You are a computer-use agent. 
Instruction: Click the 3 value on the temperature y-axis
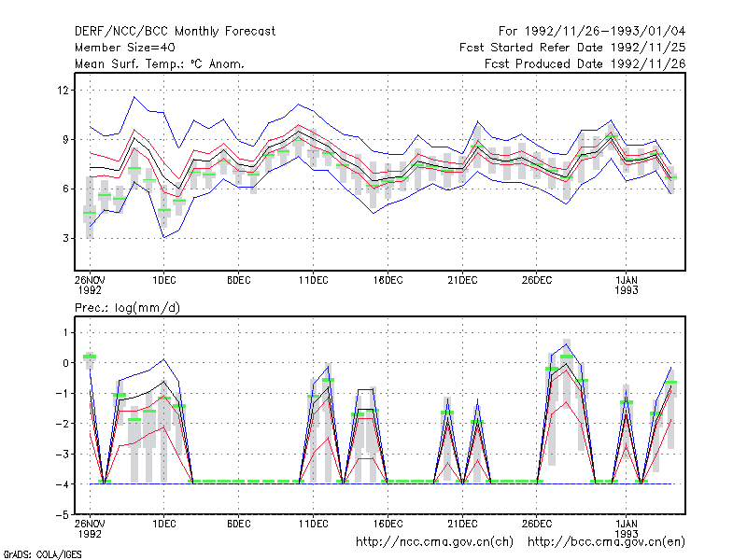[65, 238]
